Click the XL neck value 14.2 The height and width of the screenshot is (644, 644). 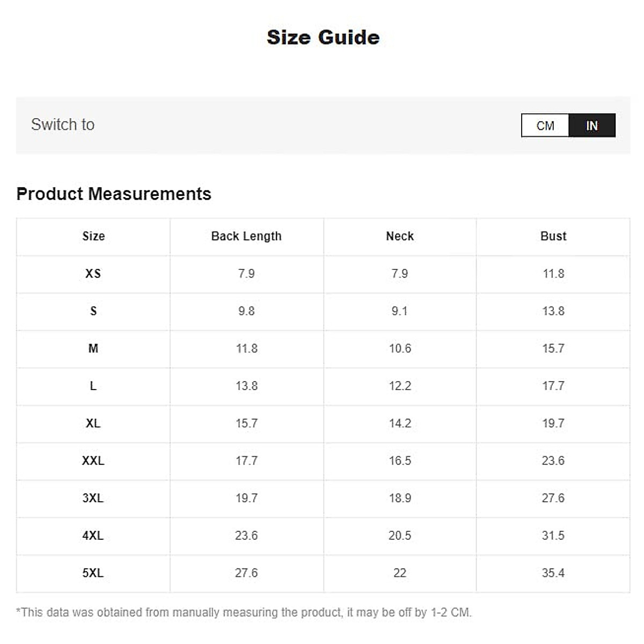pyautogui.click(x=400, y=423)
